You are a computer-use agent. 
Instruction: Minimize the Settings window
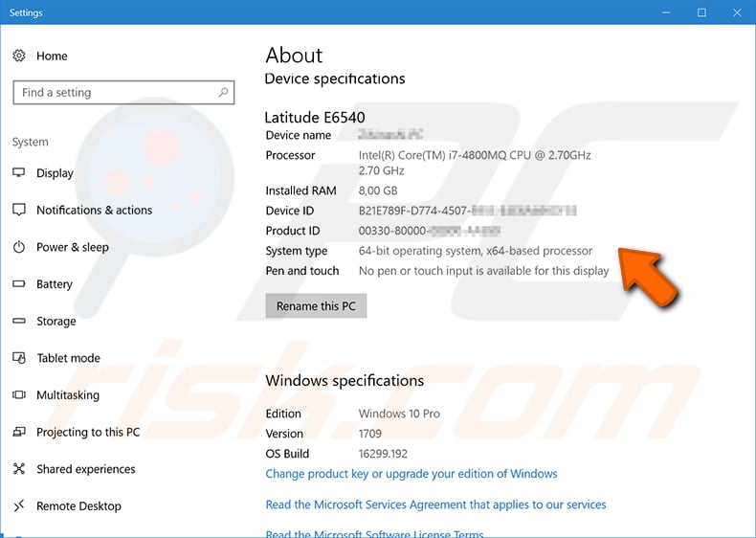pyautogui.click(x=666, y=12)
